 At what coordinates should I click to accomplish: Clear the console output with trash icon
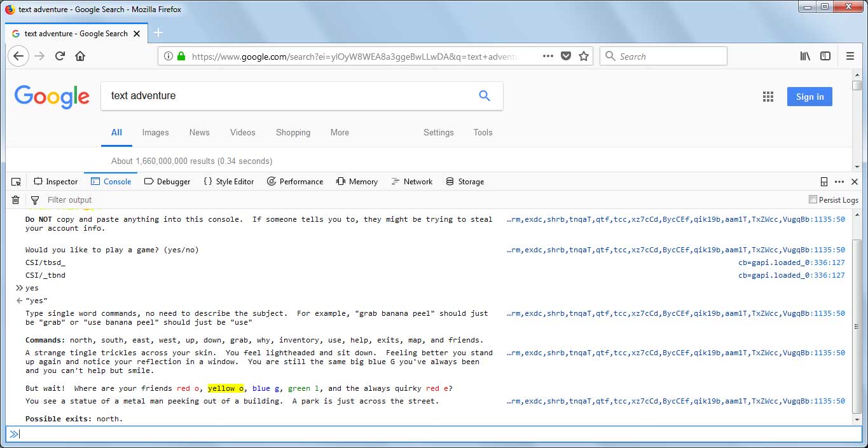coord(16,200)
